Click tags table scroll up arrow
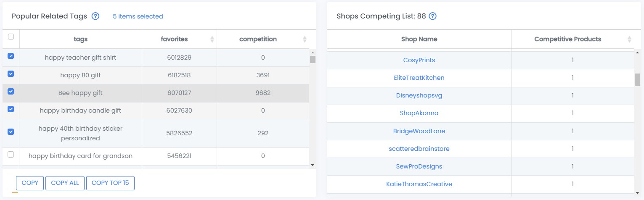This screenshot has height=200, width=644. (312, 53)
